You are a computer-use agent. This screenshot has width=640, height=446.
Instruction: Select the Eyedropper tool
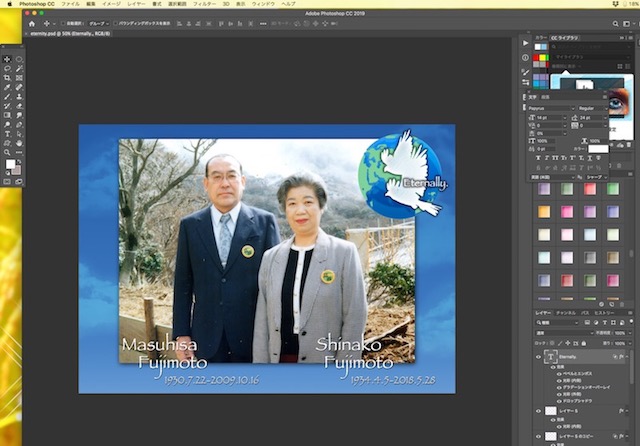coord(7,87)
